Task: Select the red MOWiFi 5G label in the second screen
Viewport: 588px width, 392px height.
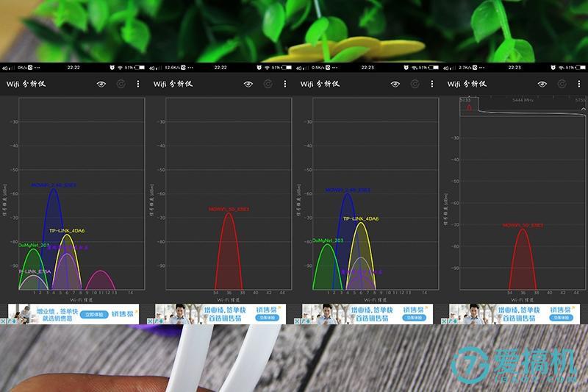Action: (x=229, y=210)
